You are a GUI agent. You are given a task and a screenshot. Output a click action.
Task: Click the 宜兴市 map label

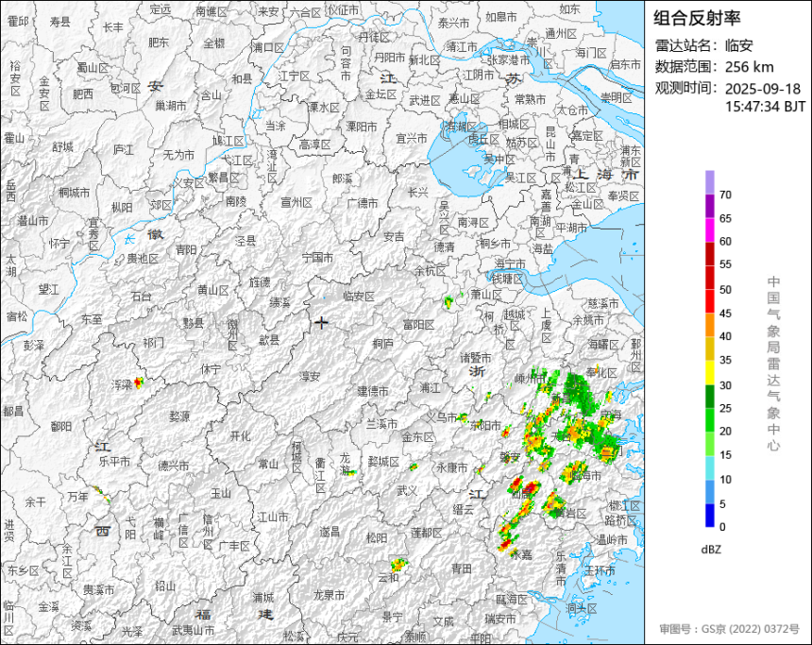pyautogui.click(x=412, y=138)
